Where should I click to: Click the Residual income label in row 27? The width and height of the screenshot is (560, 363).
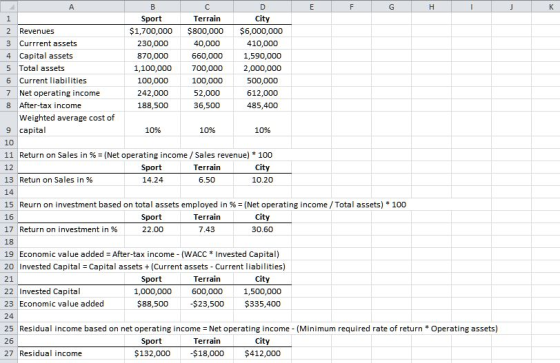51,353
